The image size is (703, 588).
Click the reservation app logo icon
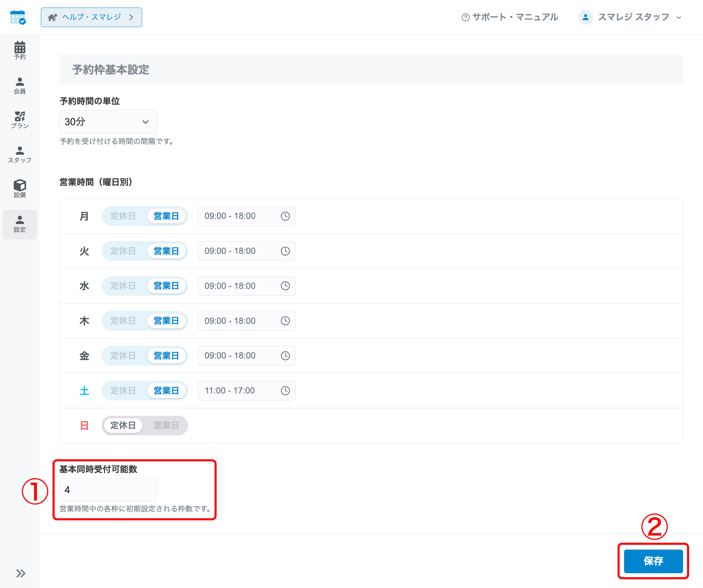click(x=18, y=17)
